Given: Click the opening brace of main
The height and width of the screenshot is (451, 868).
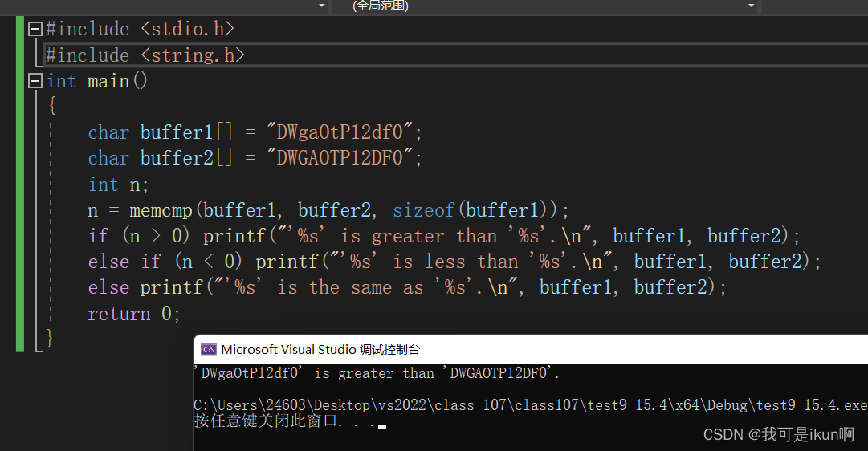Looking at the screenshot, I should (x=52, y=104).
